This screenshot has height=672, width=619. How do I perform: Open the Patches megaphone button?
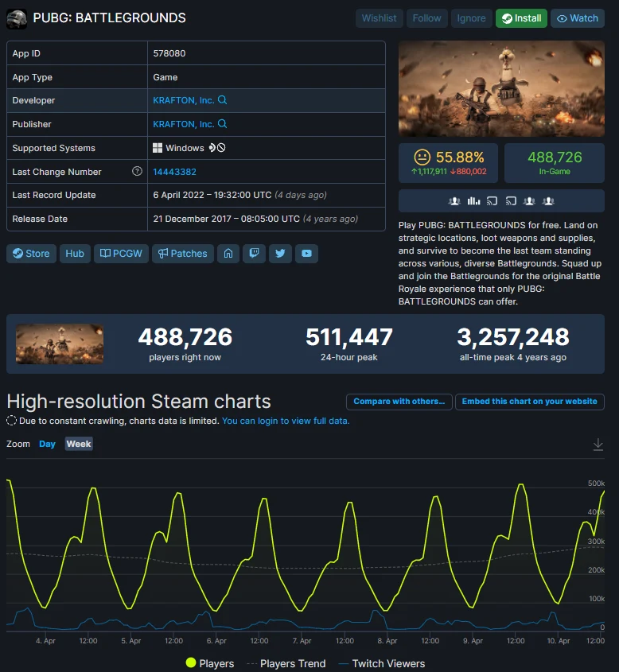click(x=183, y=253)
